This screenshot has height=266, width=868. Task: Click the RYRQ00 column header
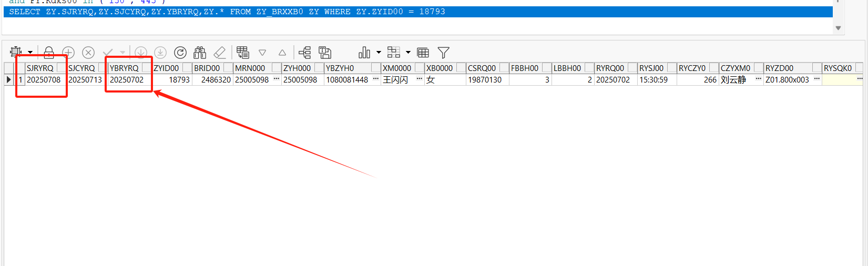coord(616,68)
